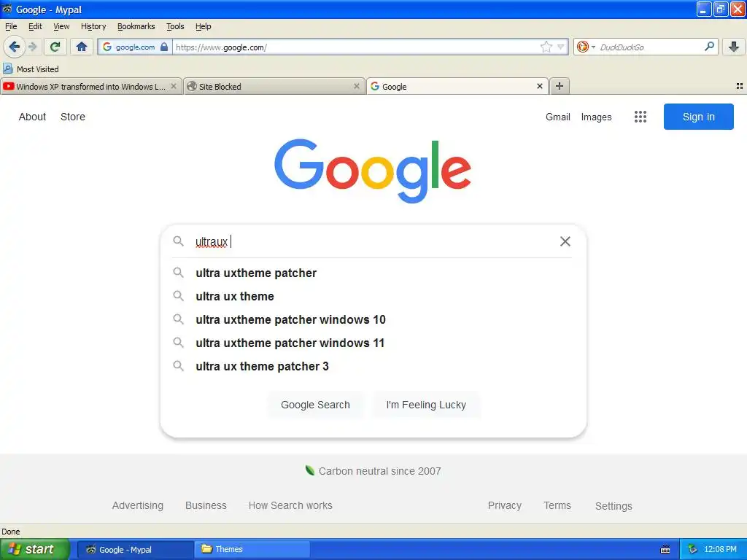The height and width of the screenshot is (560, 747).
Task: Open the URL history dropdown arrow
Action: (x=561, y=47)
